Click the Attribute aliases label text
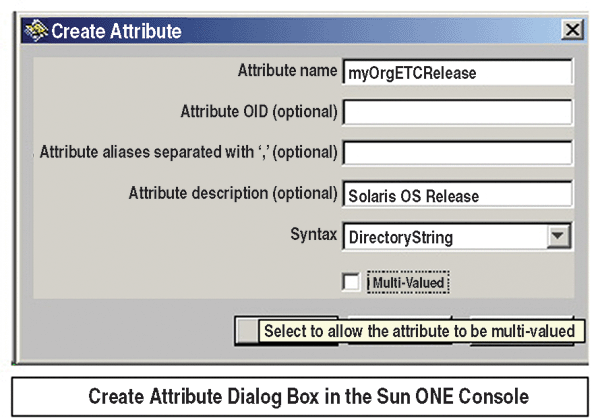Viewport: 600px width, 420px height. click(188, 152)
